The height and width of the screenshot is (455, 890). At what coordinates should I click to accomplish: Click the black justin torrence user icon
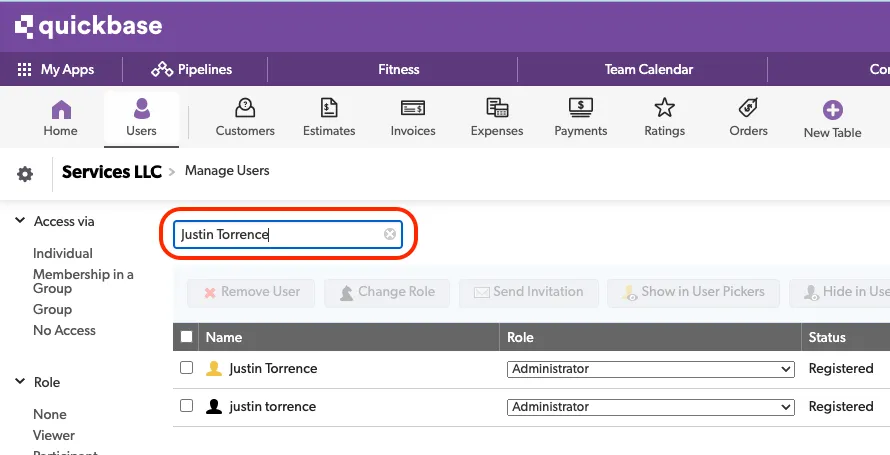[x=214, y=407]
